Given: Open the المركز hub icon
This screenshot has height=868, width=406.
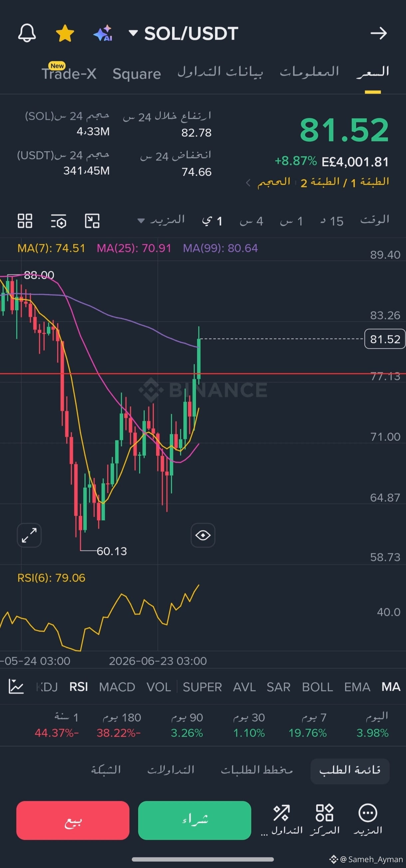Looking at the screenshot, I should [x=324, y=820].
